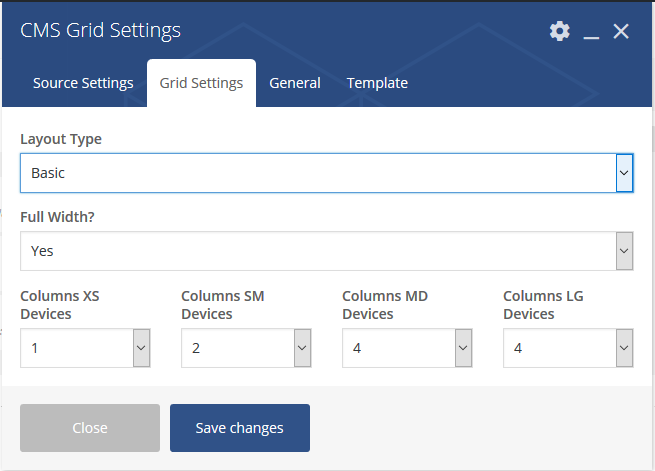Open the Layout Type dropdown showing Basic
Screen dimensions: 655x471
pyautogui.click(x=327, y=173)
